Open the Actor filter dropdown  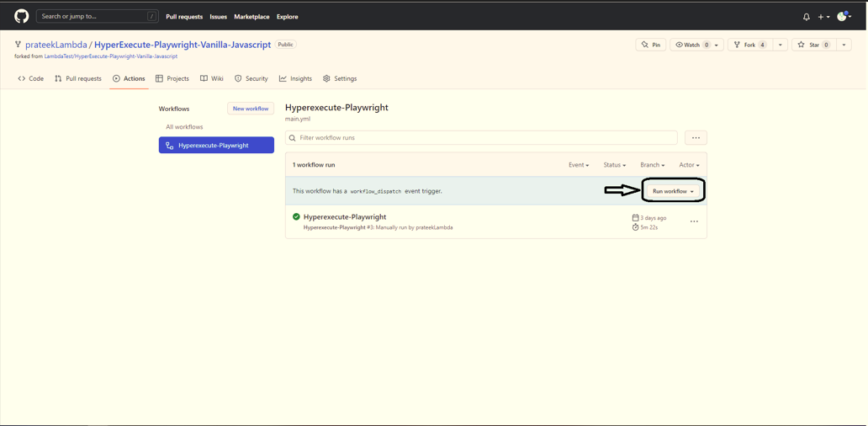click(689, 165)
